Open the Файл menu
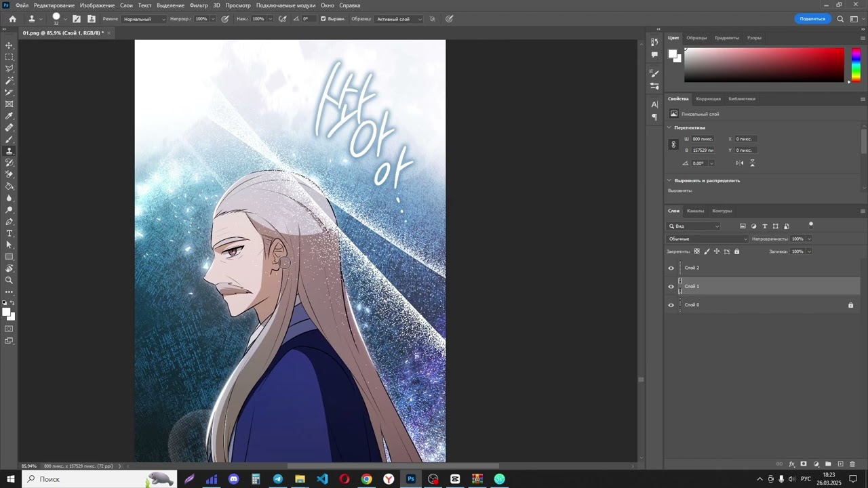The width and height of the screenshot is (868, 488). pyautogui.click(x=22, y=5)
